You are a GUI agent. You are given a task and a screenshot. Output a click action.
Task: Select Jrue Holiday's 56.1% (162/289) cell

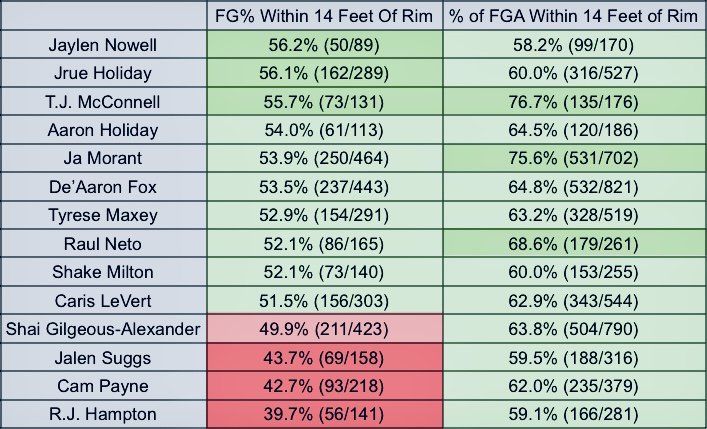pyautogui.click(x=325, y=73)
